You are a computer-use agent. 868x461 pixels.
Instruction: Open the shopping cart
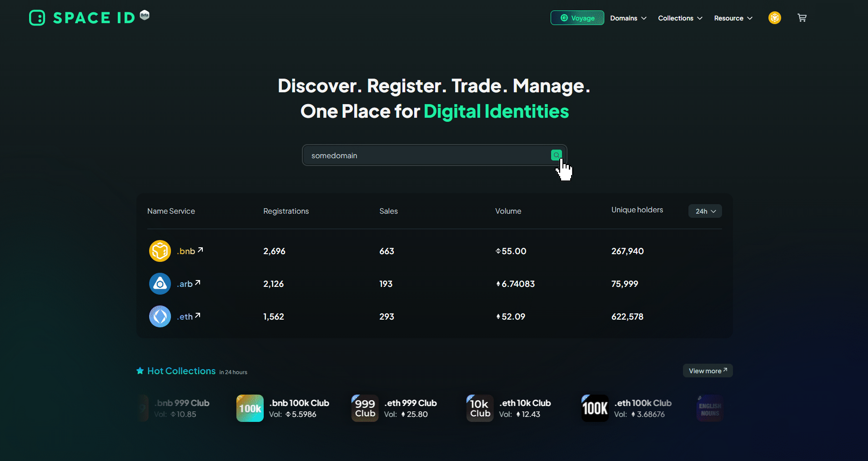pos(802,18)
